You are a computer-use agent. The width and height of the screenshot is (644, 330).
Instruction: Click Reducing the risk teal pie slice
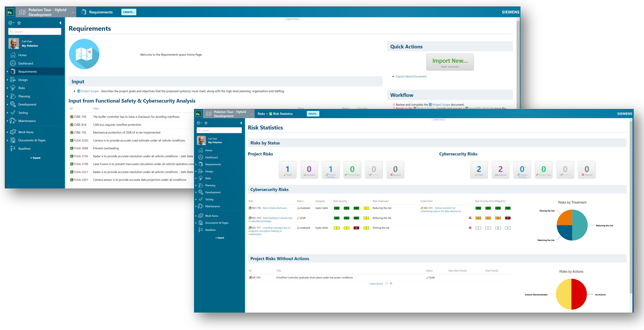coord(580,225)
